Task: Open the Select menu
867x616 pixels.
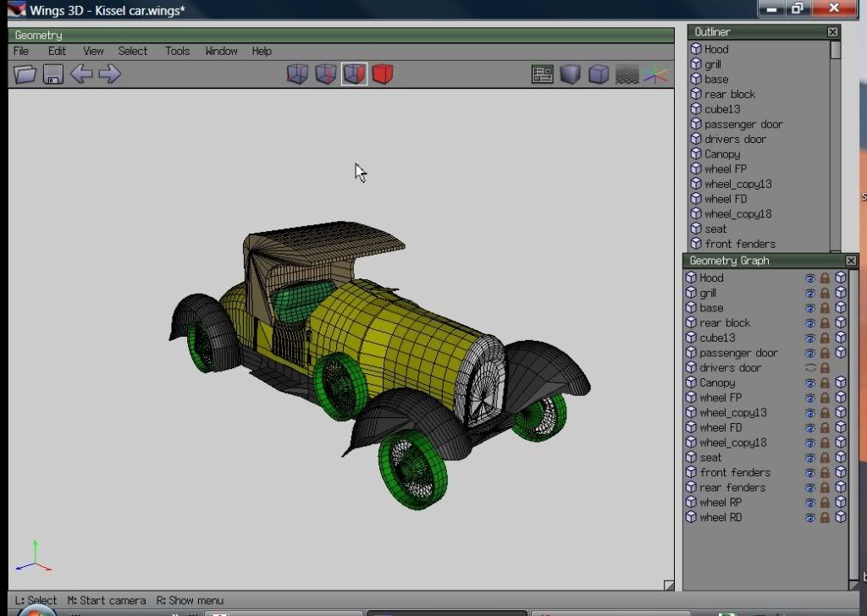Action: click(132, 51)
